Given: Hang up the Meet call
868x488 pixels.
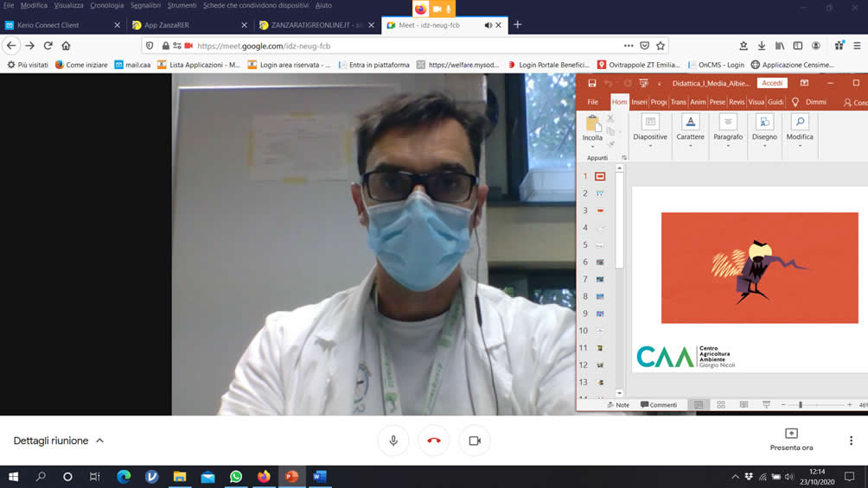Looking at the screenshot, I should pyautogui.click(x=434, y=440).
